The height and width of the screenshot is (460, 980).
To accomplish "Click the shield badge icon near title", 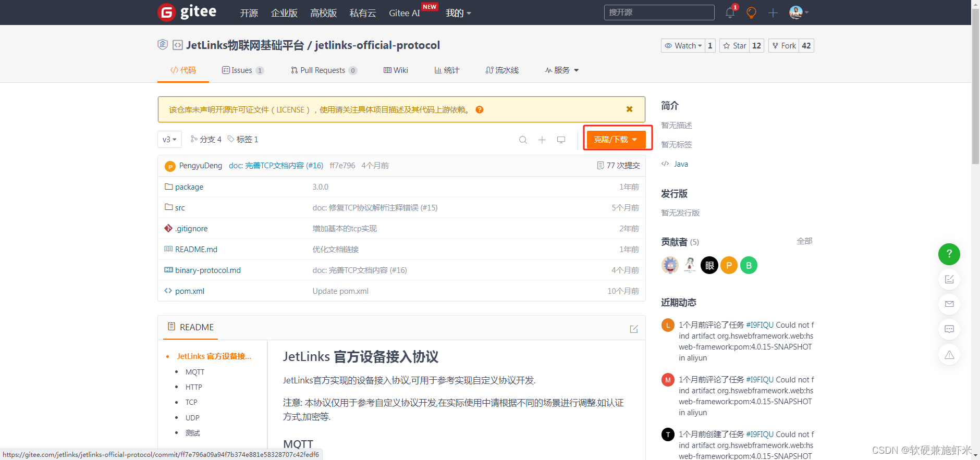I will tap(163, 45).
